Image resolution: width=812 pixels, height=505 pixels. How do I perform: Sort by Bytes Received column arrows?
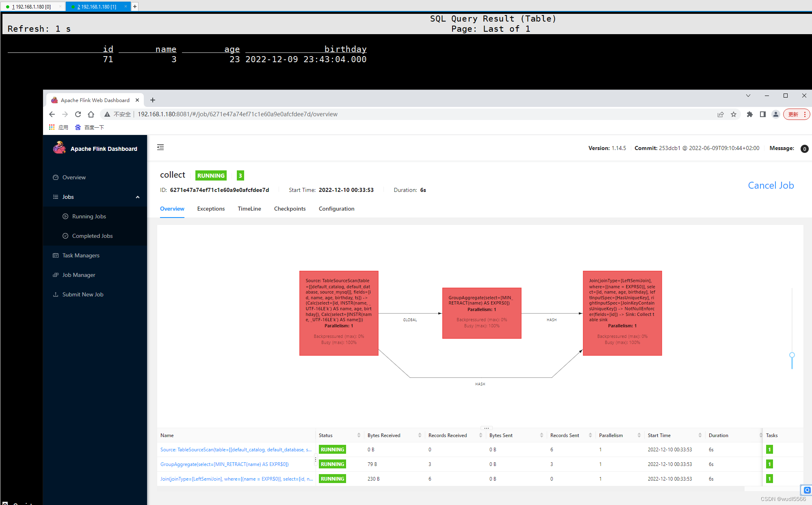pyautogui.click(x=420, y=435)
